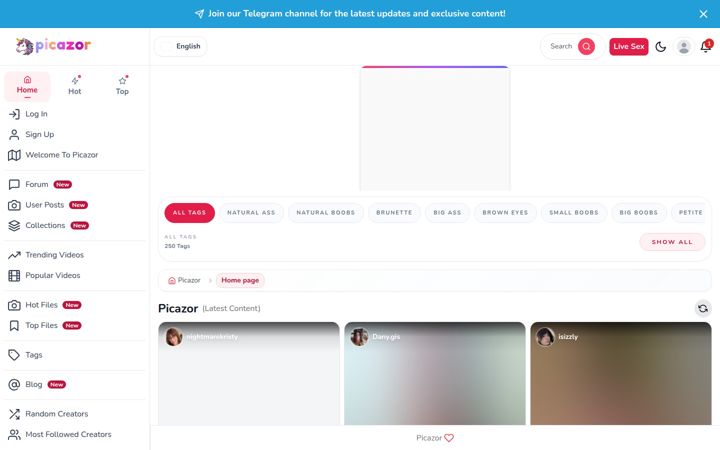This screenshot has width=720, height=450.
Task: Open the Tags label icon
Action: 14,355
